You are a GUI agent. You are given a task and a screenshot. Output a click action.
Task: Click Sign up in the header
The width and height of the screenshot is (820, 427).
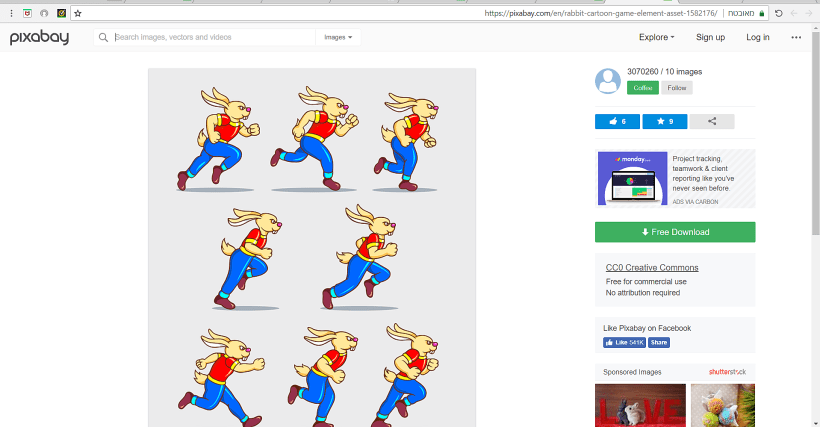point(710,37)
